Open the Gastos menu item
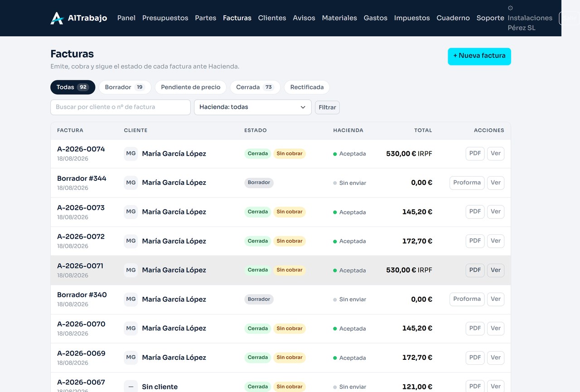The height and width of the screenshot is (392, 580). click(x=376, y=18)
